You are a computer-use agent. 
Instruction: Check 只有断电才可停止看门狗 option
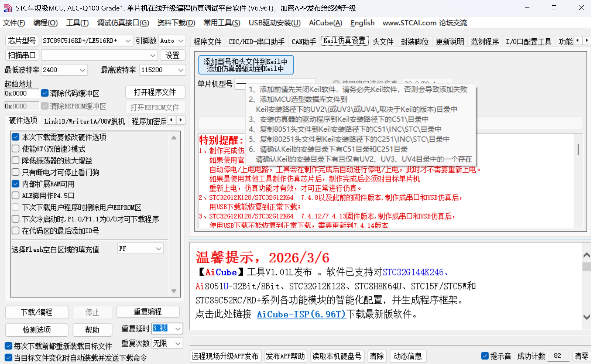16,172
